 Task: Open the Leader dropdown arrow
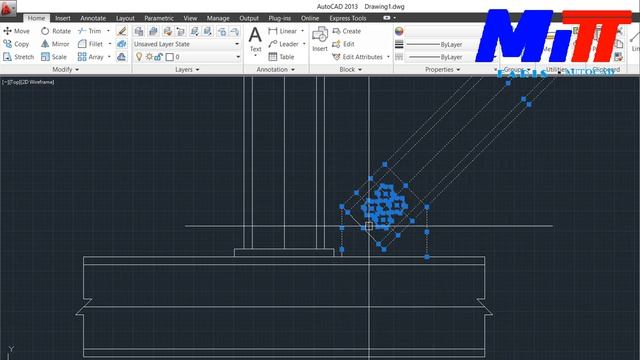[x=304, y=44]
